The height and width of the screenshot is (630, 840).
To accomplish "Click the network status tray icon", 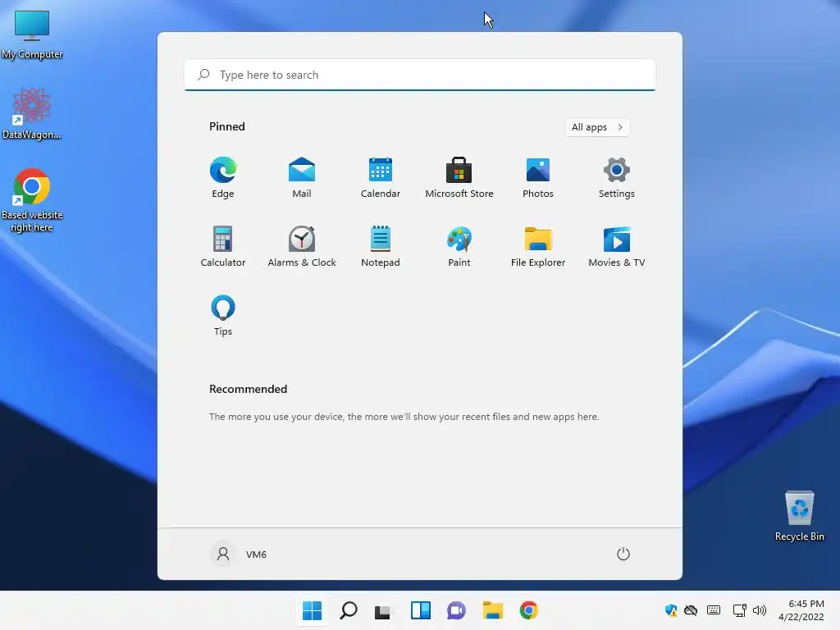I will coord(739,610).
